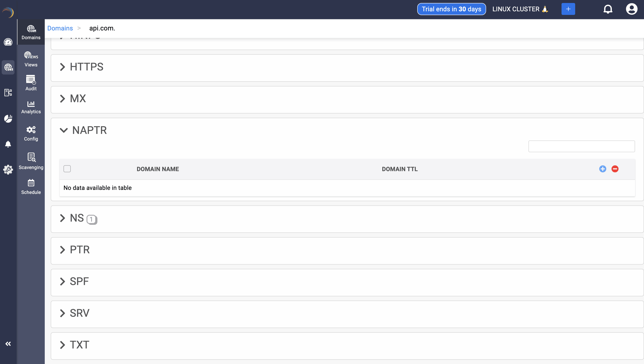The height and width of the screenshot is (364, 644).
Task: Open the notifications bell in top bar
Action: 608,9
